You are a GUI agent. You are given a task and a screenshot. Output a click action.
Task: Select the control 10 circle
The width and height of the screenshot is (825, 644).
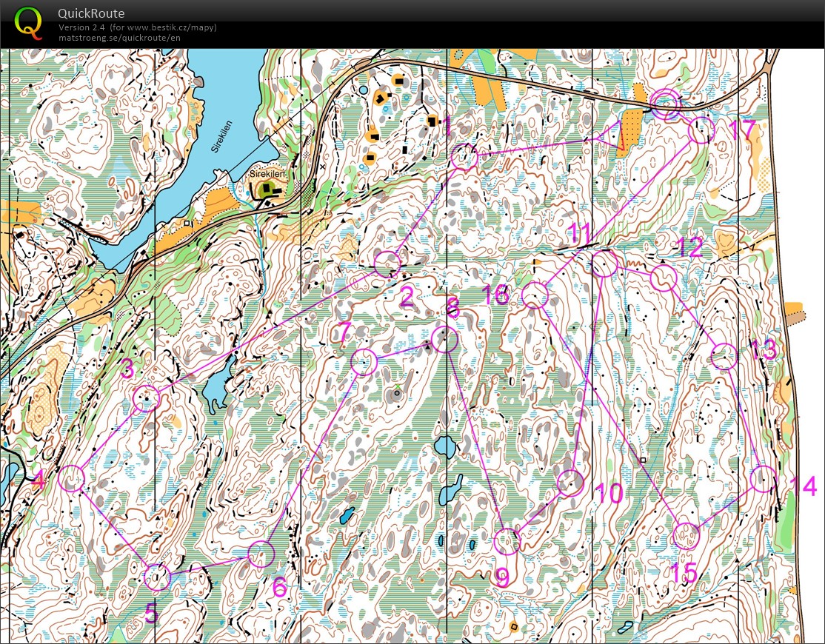(570, 483)
